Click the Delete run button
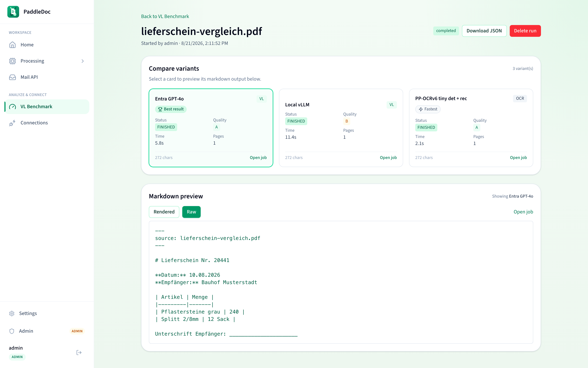588x368 pixels. pyautogui.click(x=525, y=31)
